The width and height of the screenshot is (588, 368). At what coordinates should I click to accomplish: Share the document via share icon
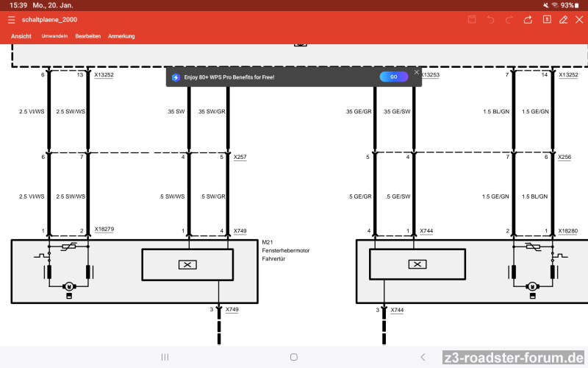(x=528, y=20)
